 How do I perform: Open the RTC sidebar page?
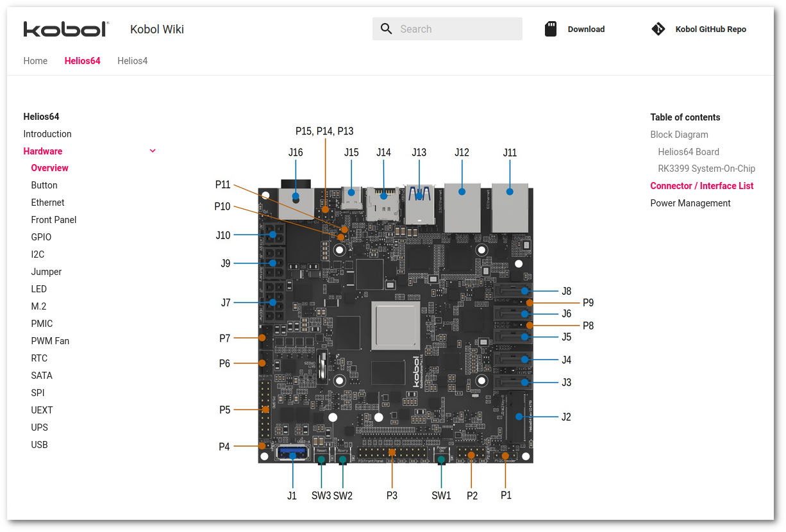tap(40, 358)
